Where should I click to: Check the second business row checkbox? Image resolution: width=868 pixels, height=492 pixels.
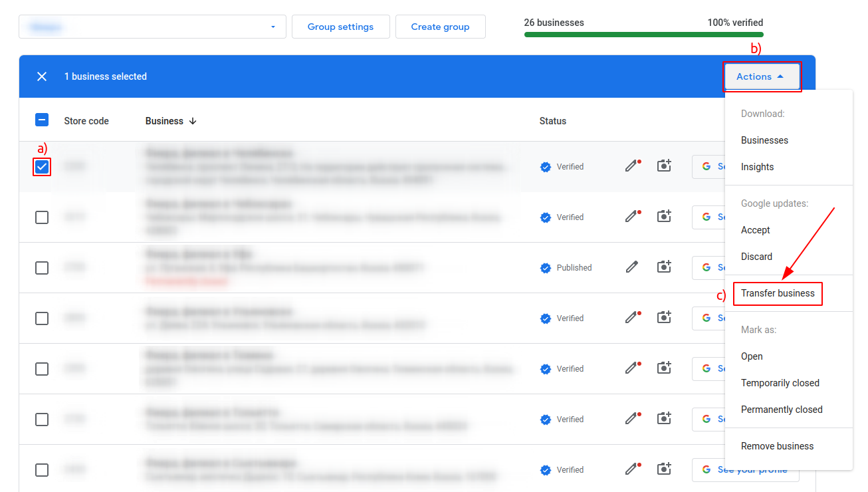(42, 217)
